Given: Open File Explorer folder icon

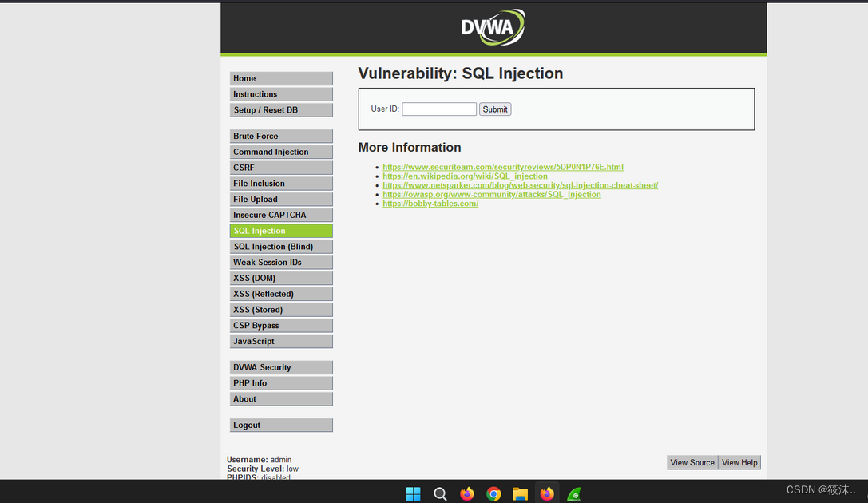Looking at the screenshot, I should pyautogui.click(x=521, y=493).
